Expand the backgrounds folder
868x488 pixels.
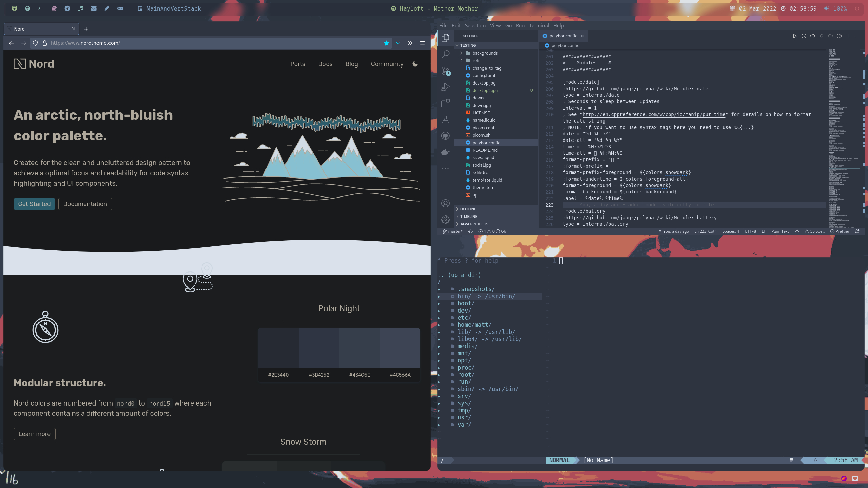[485, 53]
